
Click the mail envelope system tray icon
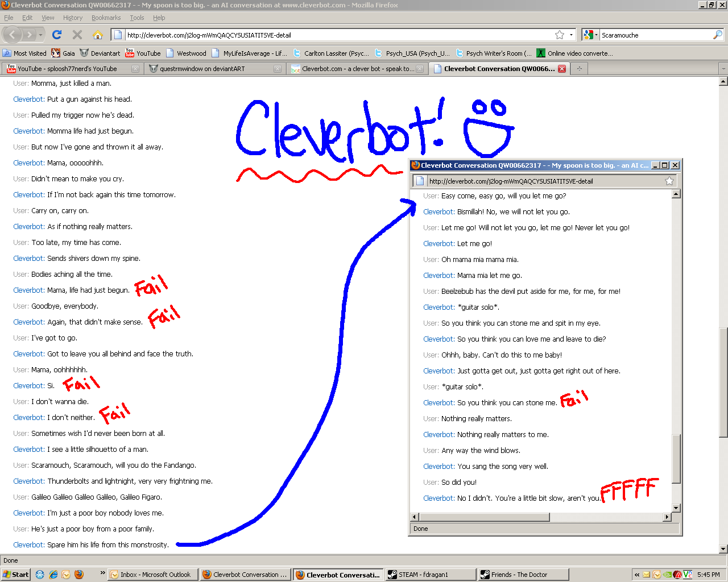(646, 575)
